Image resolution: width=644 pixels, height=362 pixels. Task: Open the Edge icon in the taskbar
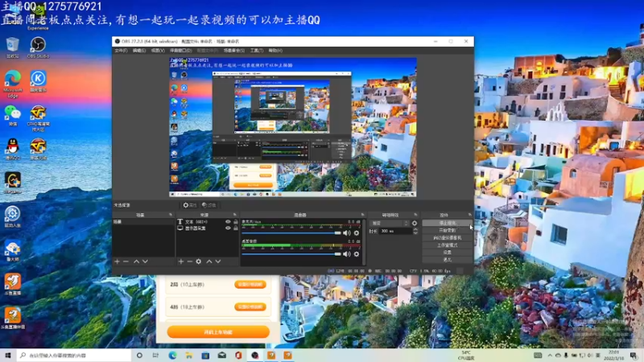click(172, 356)
